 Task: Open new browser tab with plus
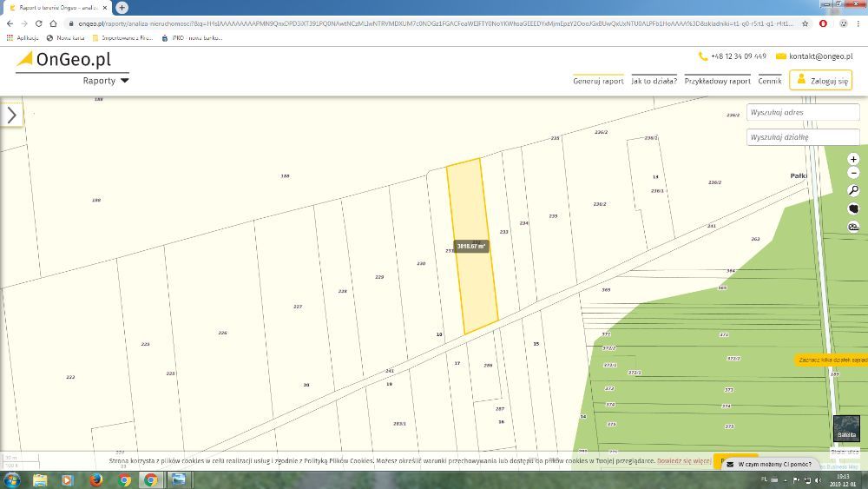click(x=122, y=7)
